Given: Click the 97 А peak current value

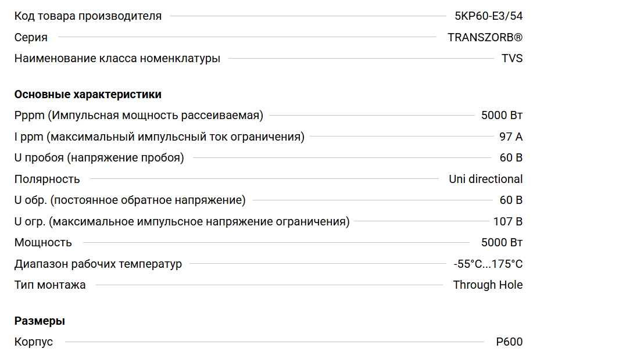Looking at the screenshot, I should (511, 137).
